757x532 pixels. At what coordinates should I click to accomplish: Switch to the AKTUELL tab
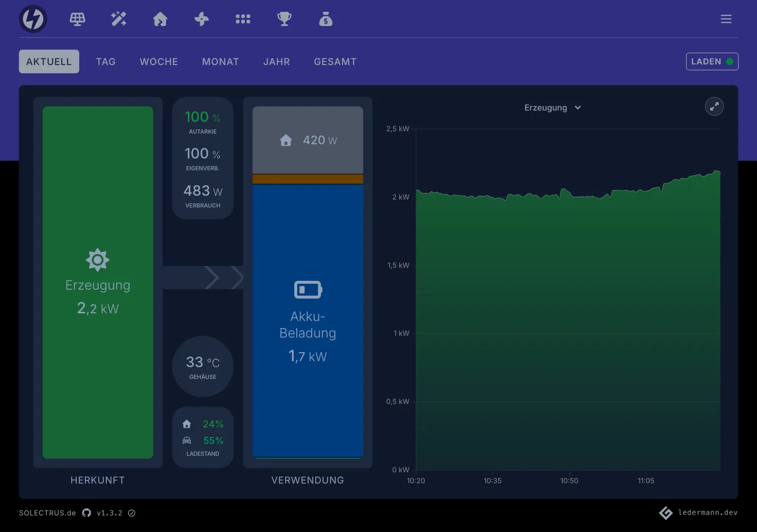click(49, 62)
